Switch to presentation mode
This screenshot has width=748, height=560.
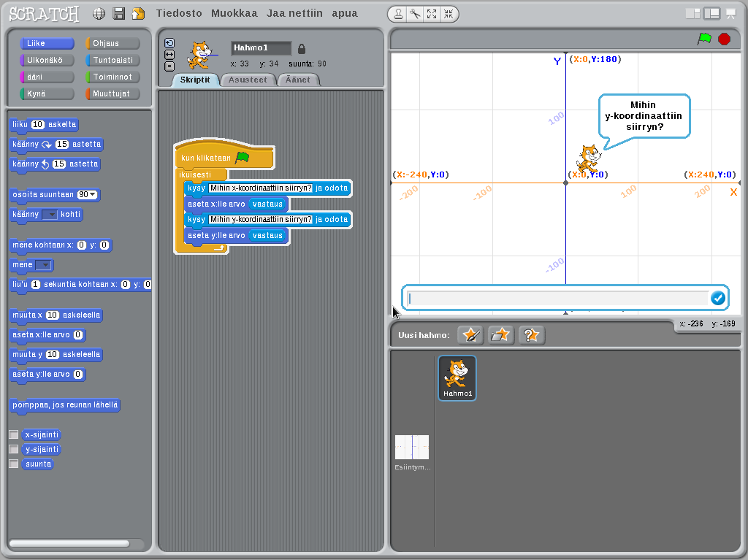pyautogui.click(x=730, y=14)
